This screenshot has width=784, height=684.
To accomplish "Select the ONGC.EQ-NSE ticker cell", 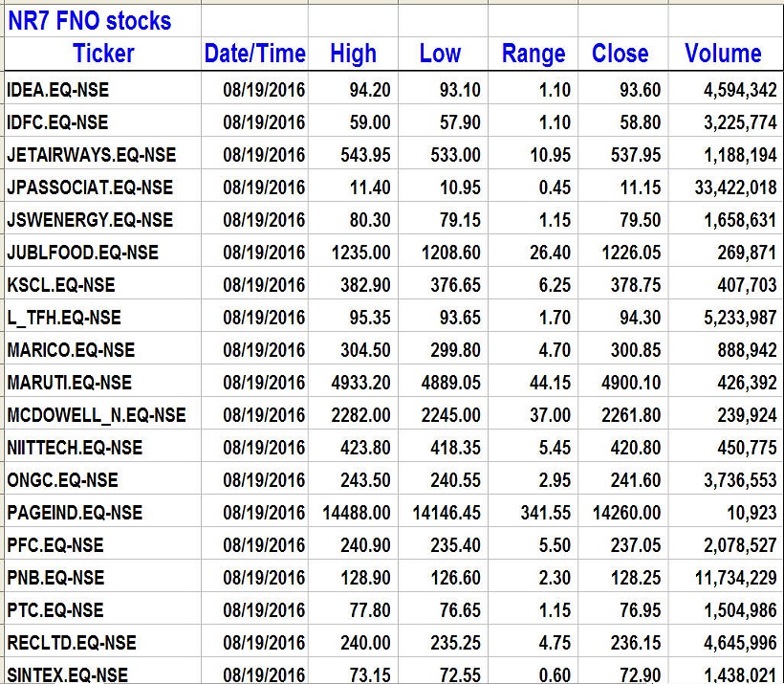I will coord(62,480).
